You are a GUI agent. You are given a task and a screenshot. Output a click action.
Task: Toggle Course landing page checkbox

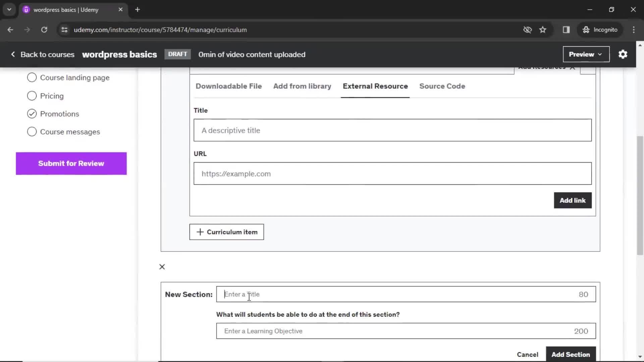click(32, 77)
